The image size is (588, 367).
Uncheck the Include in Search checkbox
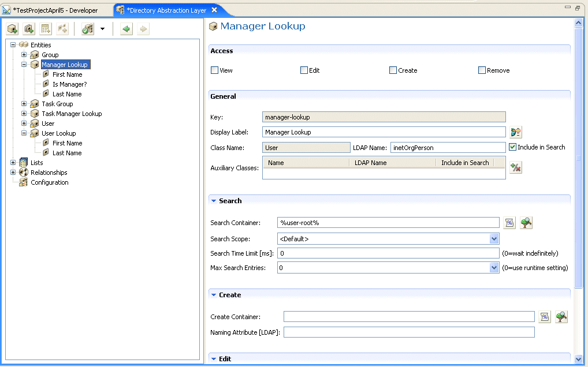point(512,147)
